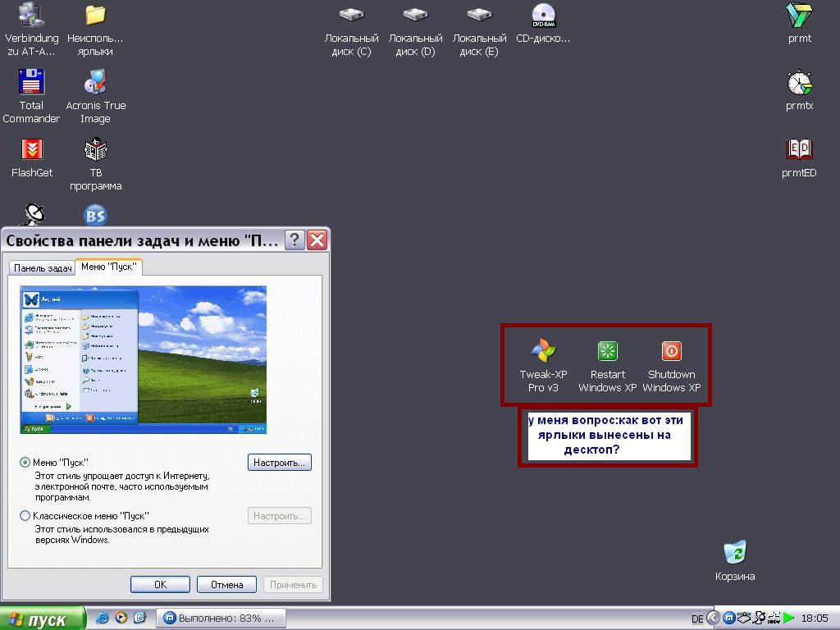
Task: Confirm the dialog with OK
Action: tap(160, 584)
